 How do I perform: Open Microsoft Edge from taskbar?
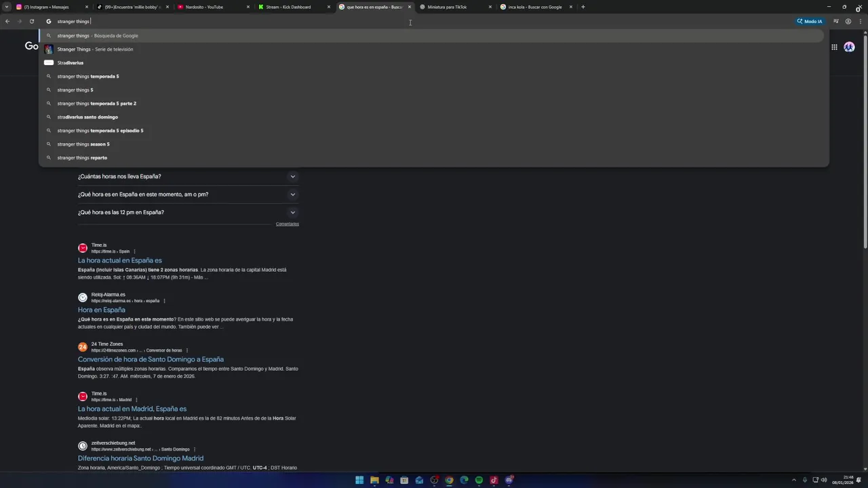coord(464,481)
